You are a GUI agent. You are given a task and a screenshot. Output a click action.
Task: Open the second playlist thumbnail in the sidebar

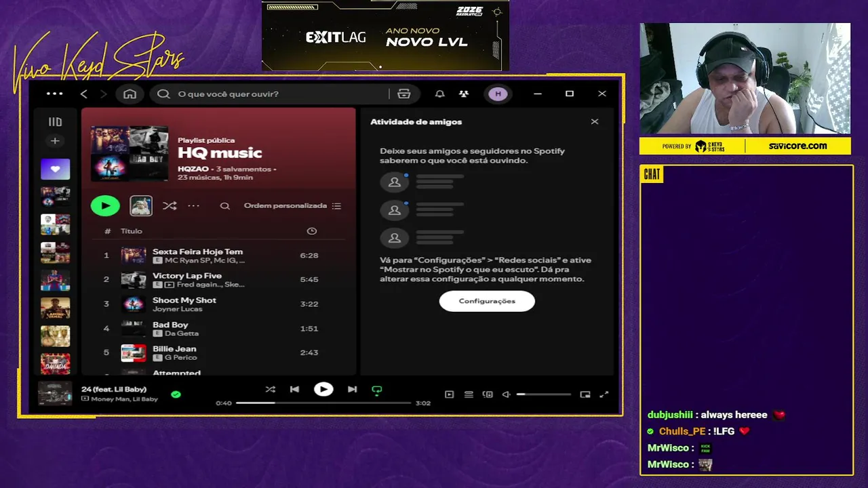[55, 197]
